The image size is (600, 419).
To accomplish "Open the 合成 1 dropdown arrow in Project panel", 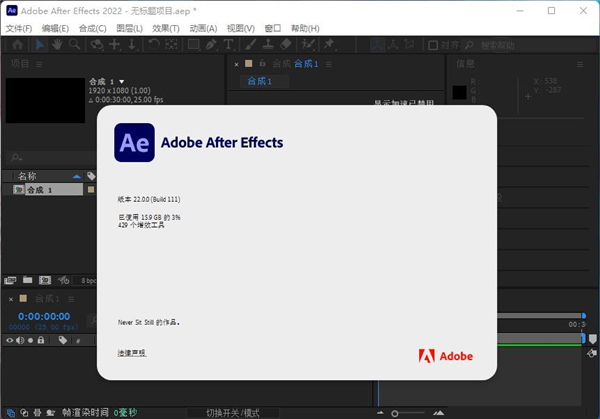I will (x=122, y=82).
